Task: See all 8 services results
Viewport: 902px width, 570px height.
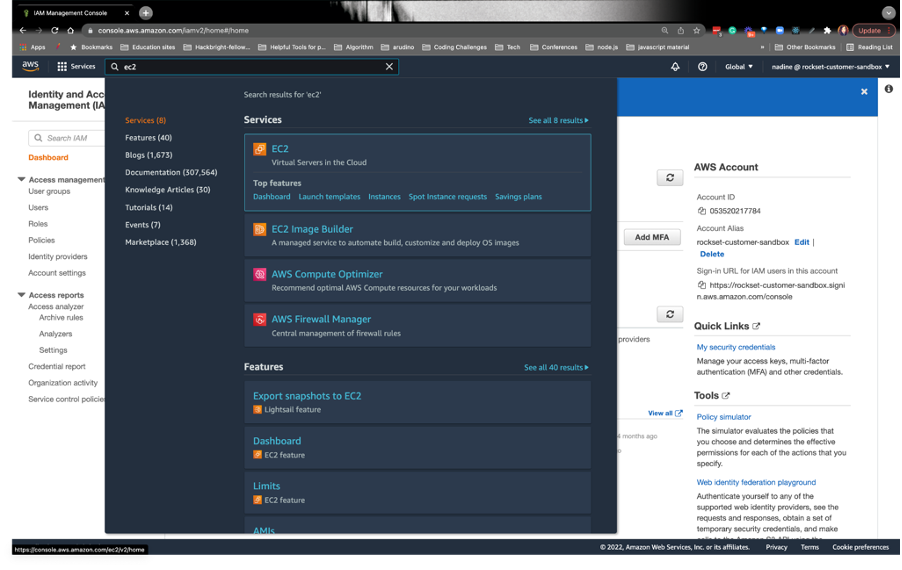Action: 558,120
